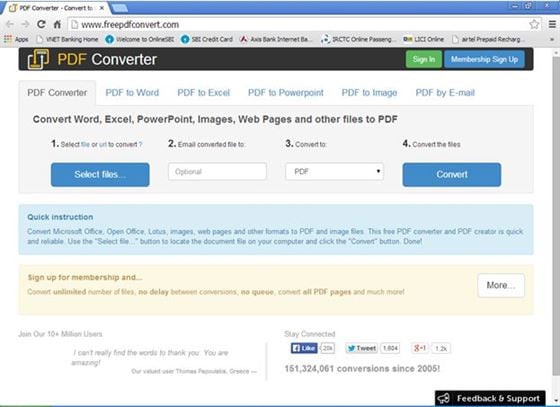Switch to the PDF to Word tab

coord(132,93)
